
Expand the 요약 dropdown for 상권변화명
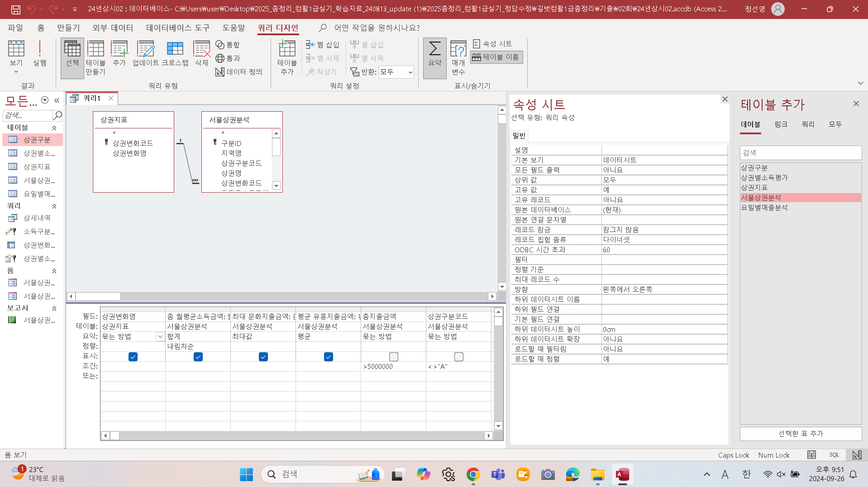[x=160, y=336]
